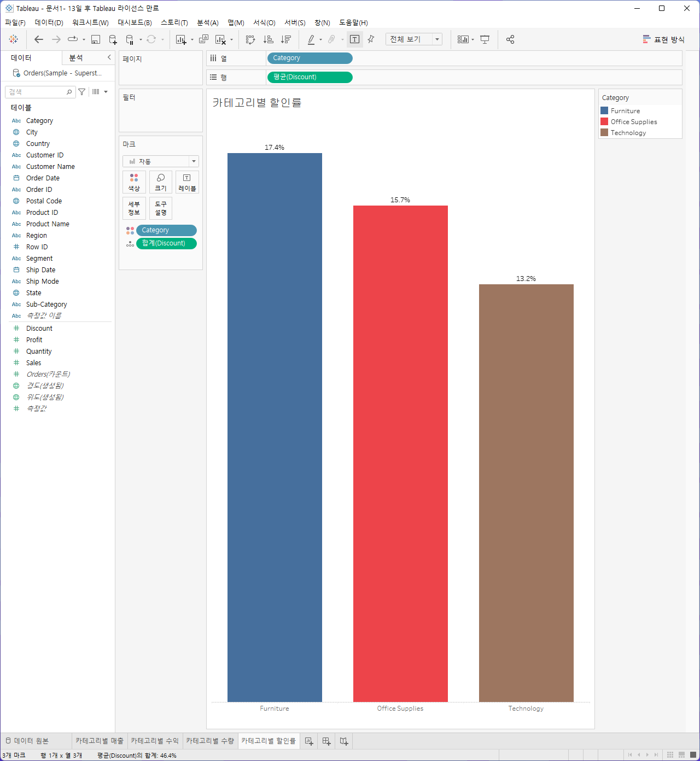Open the redo options dropdown arrow
This screenshot has width=700, height=761.
[84, 39]
